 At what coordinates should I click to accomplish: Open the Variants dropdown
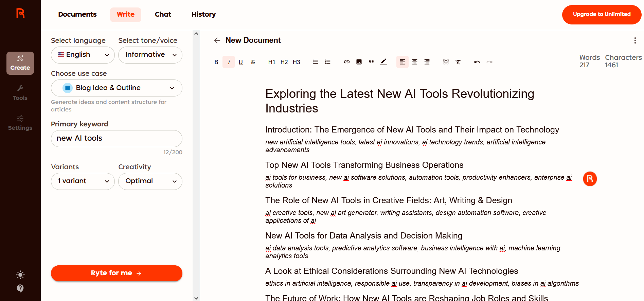tap(83, 181)
